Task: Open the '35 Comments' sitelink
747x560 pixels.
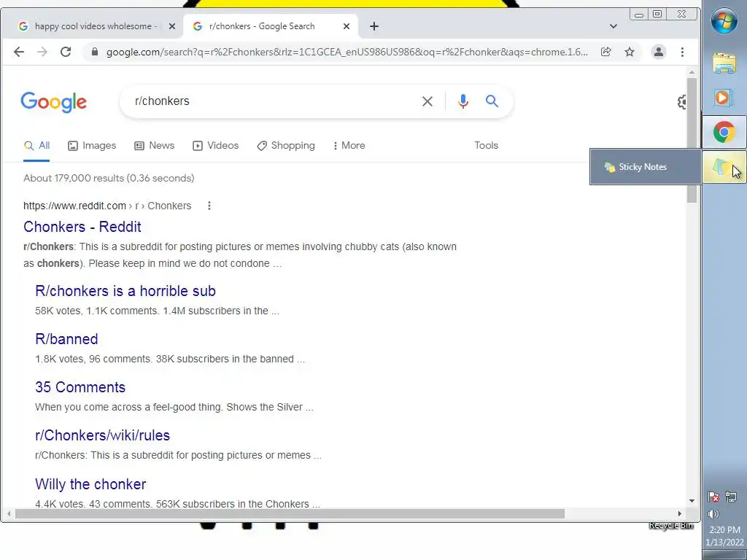Action: click(80, 387)
